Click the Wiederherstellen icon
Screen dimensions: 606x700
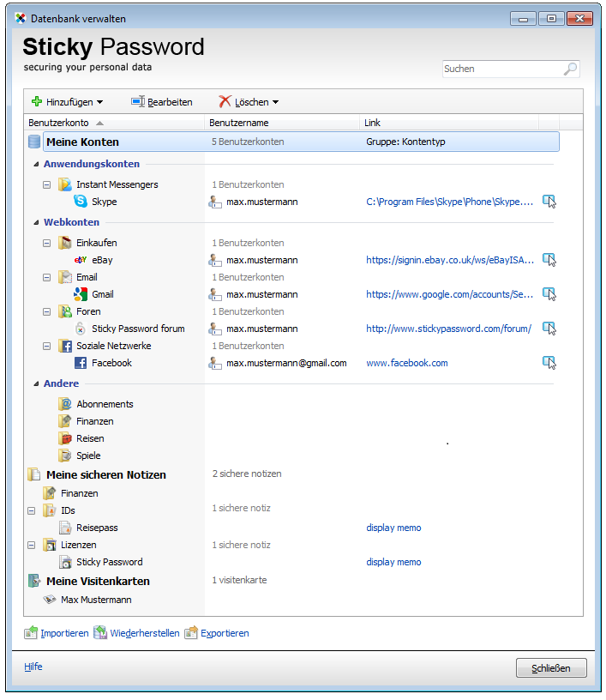click(100, 633)
